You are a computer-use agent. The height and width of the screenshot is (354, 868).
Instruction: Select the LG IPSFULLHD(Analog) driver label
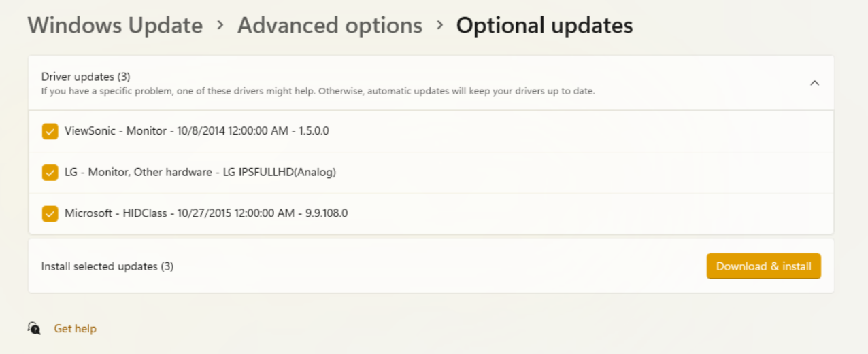(200, 172)
